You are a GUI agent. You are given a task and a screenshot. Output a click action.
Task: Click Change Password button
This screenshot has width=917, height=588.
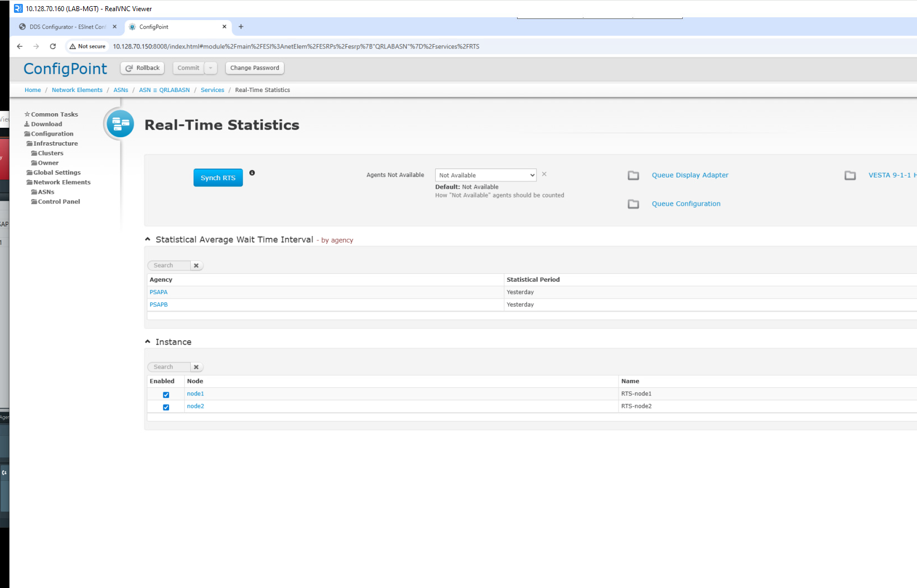255,68
